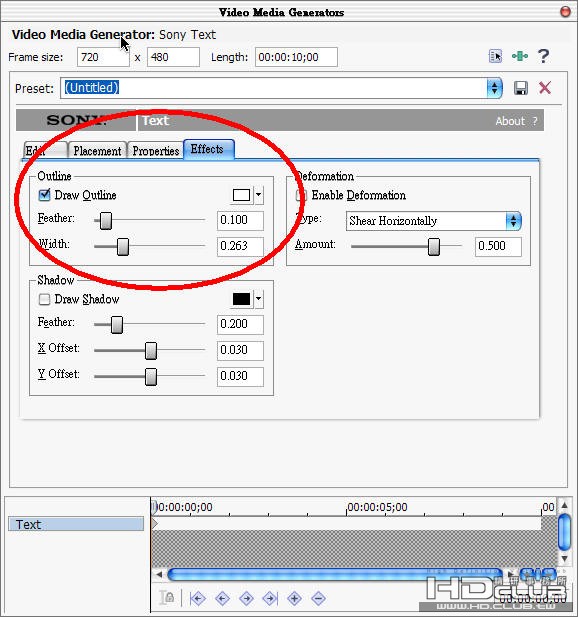This screenshot has width=578, height=617.
Task: Click the timeline scroll down arrow
Action: pyautogui.click(x=564, y=558)
